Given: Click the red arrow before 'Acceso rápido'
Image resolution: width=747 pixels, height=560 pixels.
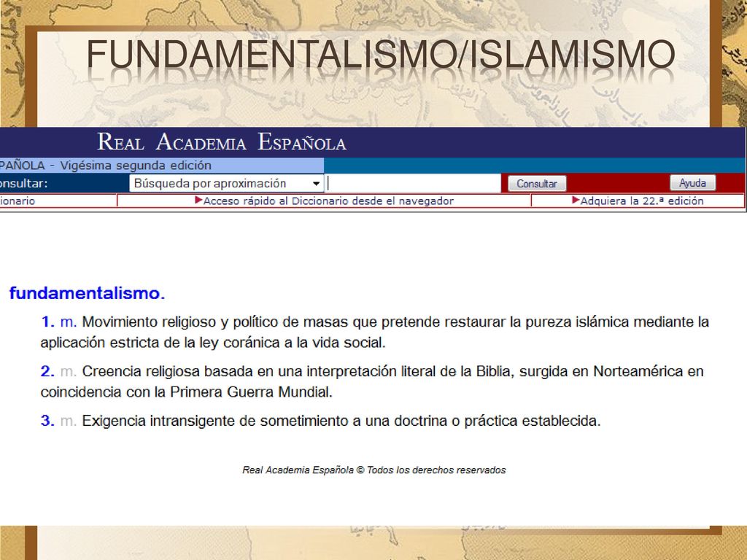Looking at the screenshot, I should pyautogui.click(x=198, y=201).
